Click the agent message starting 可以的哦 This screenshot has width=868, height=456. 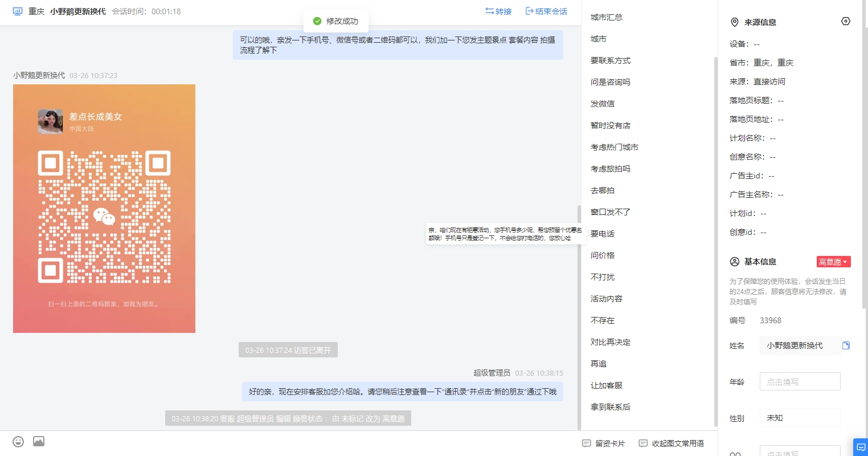(398, 45)
